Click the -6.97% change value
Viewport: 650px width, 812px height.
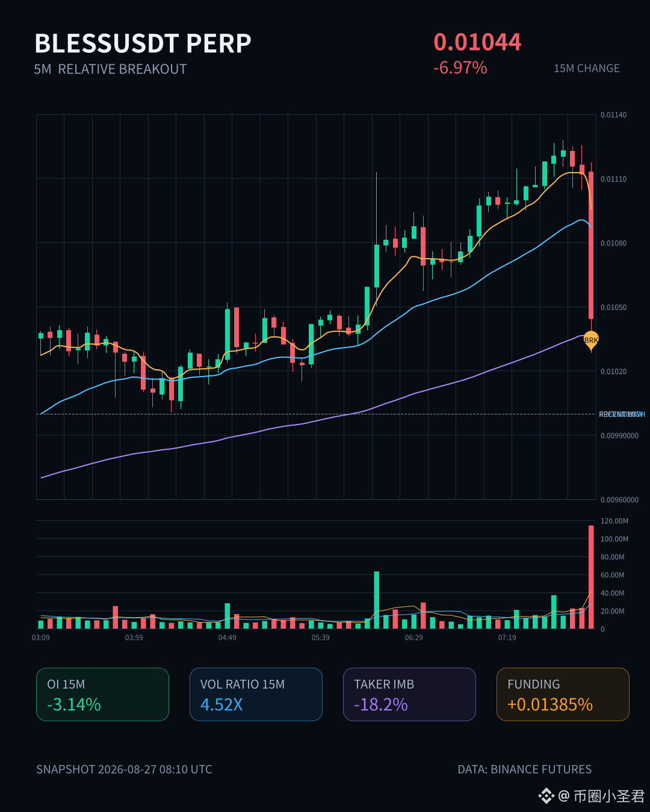tap(460, 67)
